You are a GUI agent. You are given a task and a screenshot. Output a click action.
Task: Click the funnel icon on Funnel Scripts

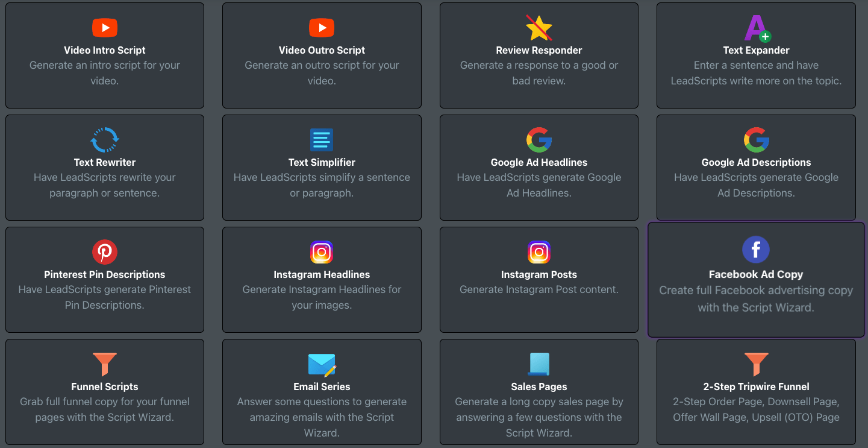coord(104,364)
